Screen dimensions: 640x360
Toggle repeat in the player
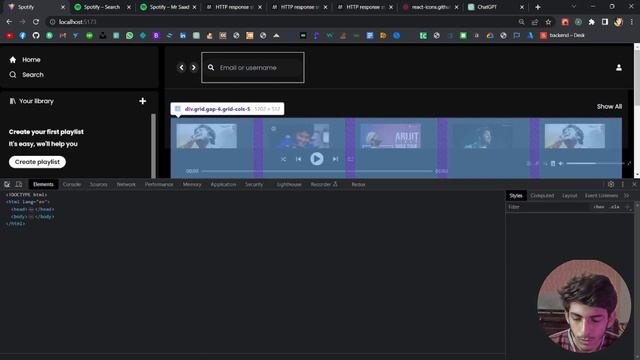click(351, 159)
